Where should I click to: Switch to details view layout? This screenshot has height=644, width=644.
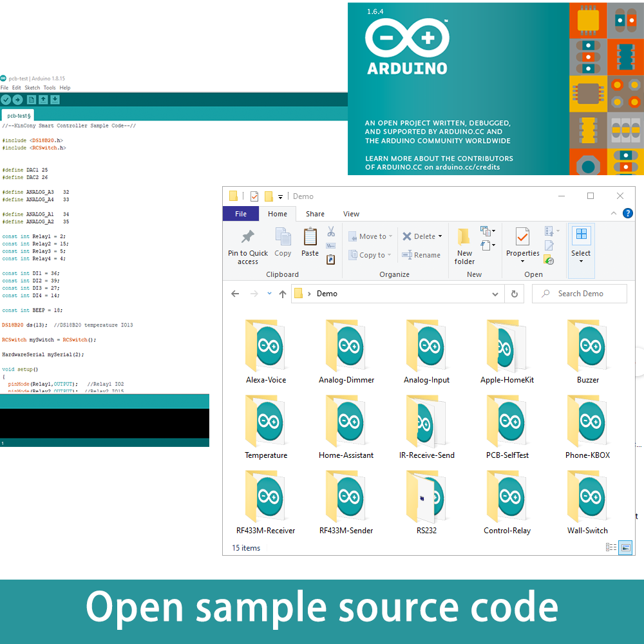tap(611, 547)
